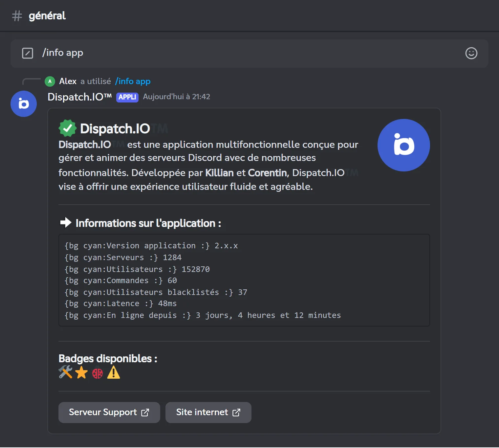The image size is (499, 448).
Task: Click the Utilisateurs 152870 line
Action: coord(137,270)
